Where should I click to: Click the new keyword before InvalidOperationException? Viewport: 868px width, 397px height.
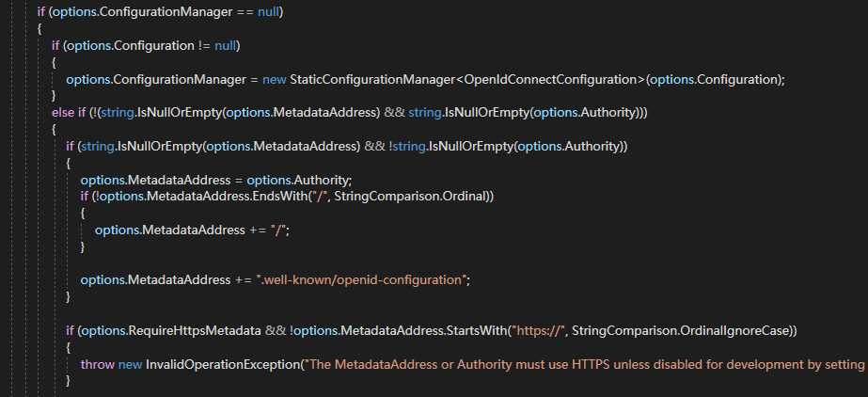coord(131,363)
